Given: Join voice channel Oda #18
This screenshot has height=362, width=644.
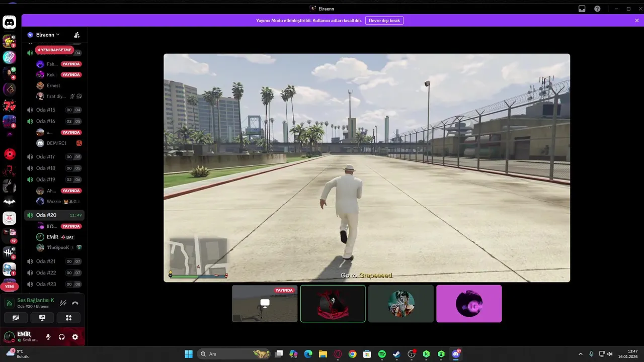Looking at the screenshot, I should [54, 168].
